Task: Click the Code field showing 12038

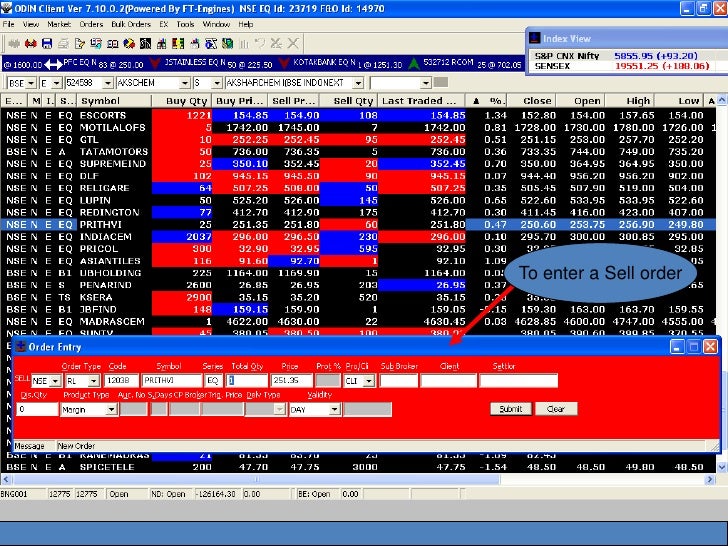Action: pos(122,381)
